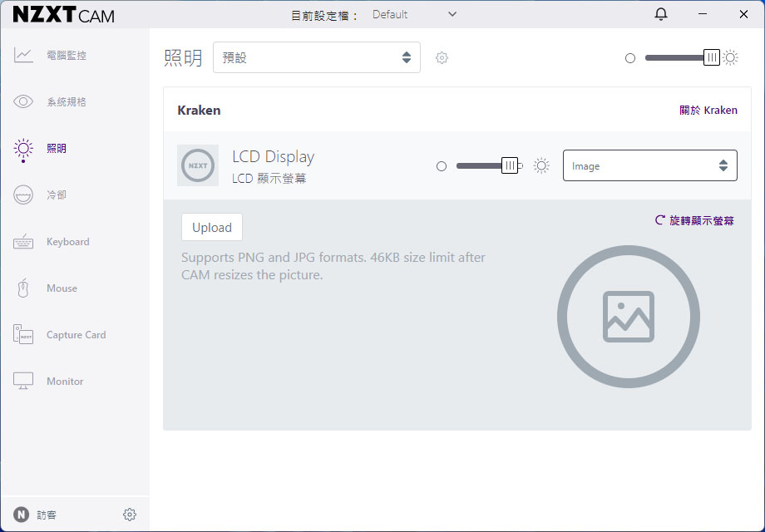This screenshot has width=765, height=532.
Task: Open the Monitor section
Action: tap(65, 381)
